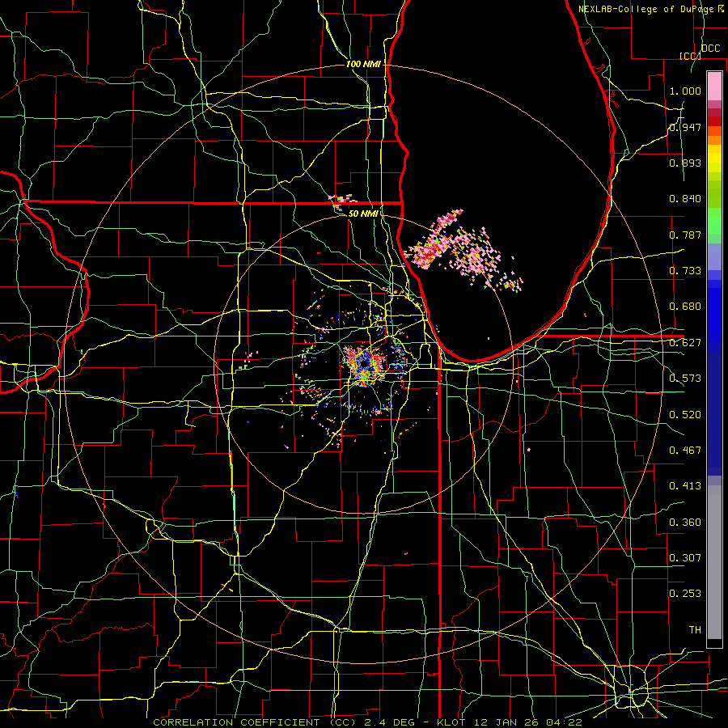This screenshot has width=728, height=728.
Task: Click the TH threshold label
Action: (695, 630)
